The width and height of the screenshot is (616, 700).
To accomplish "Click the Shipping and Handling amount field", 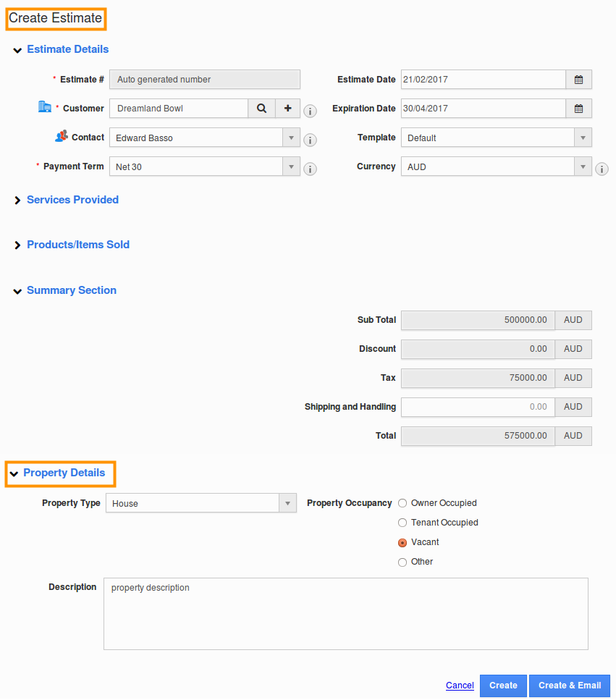I will tap(478, 407).
